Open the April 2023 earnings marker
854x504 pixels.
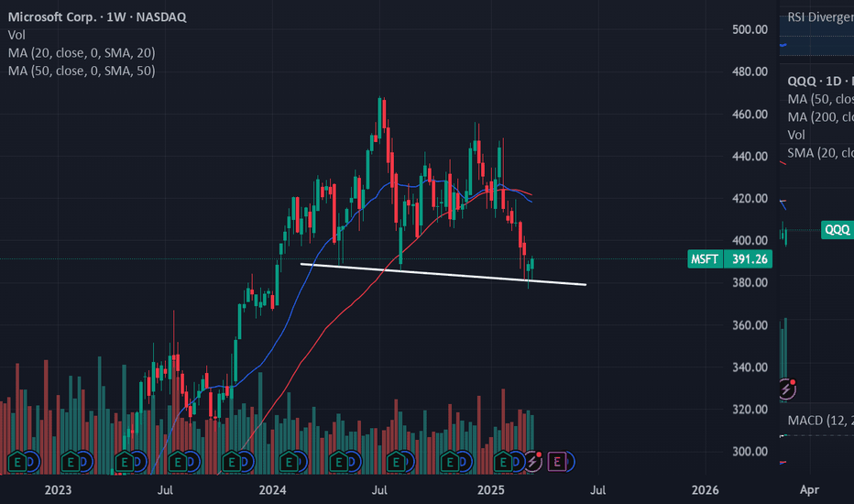[125, 462]
